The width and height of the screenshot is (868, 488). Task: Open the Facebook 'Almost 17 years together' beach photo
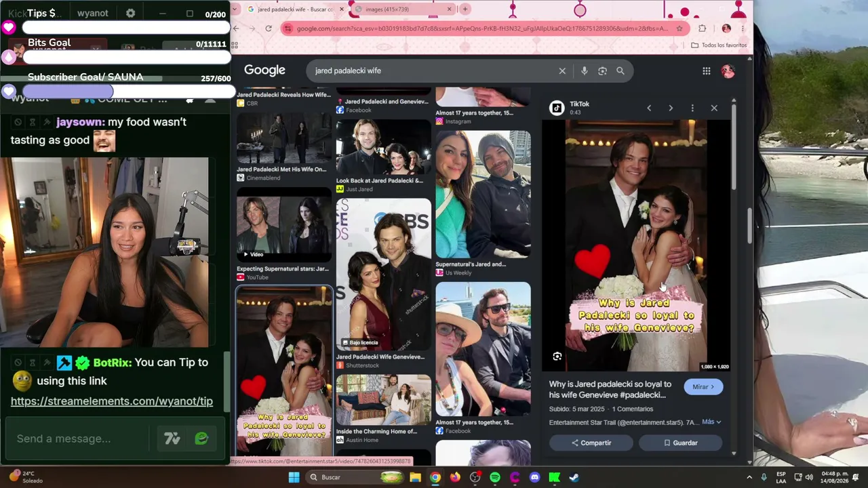[483, 349]
